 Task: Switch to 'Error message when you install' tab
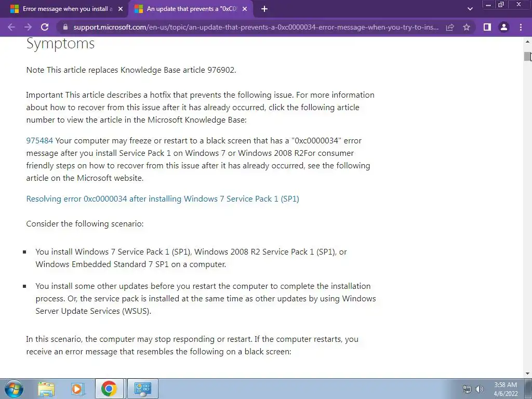click(67, 9)
